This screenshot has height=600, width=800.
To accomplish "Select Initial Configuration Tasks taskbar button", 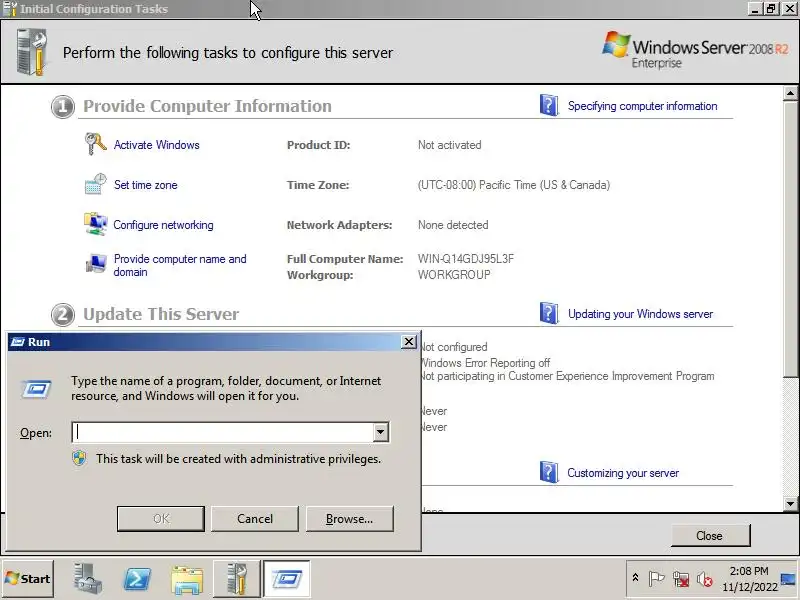I will pos(236,579).
